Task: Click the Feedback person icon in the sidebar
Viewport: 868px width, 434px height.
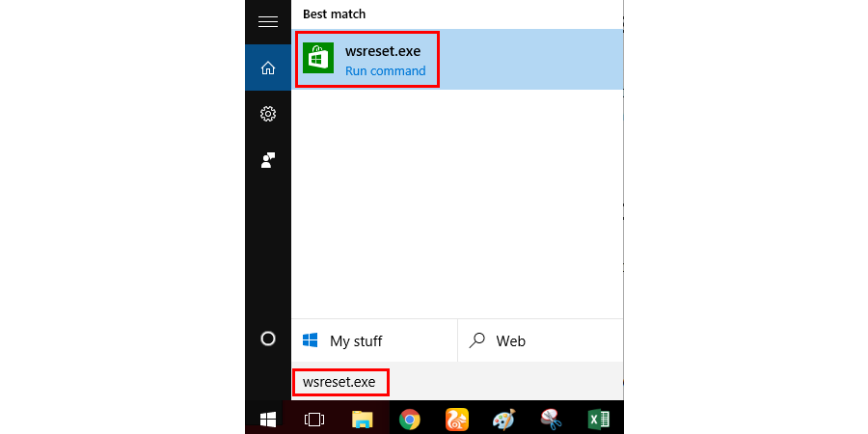Action: point(268,160)
